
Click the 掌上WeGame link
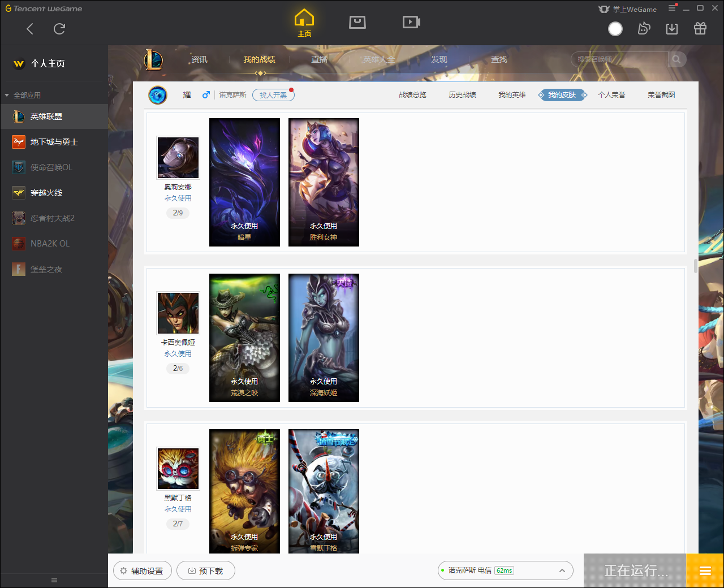[628, 9]
